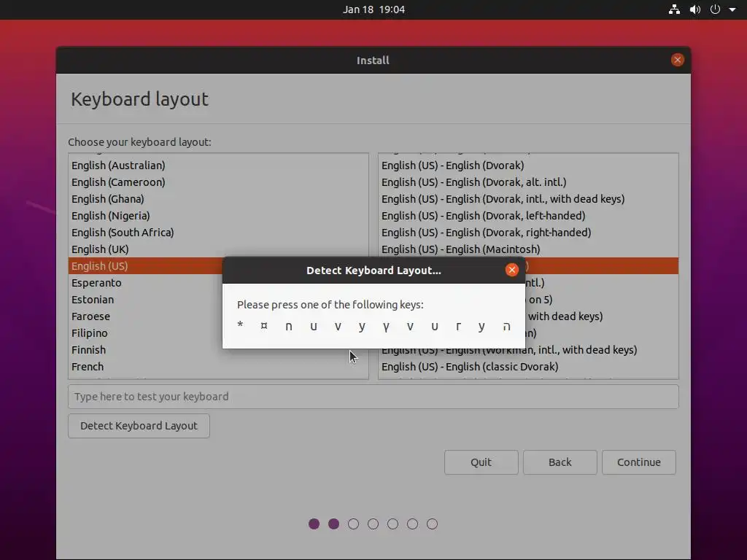The width and height of the screenshot is (747, 560).
Task: Click the keyboard test input field
Action: point(373,397)
